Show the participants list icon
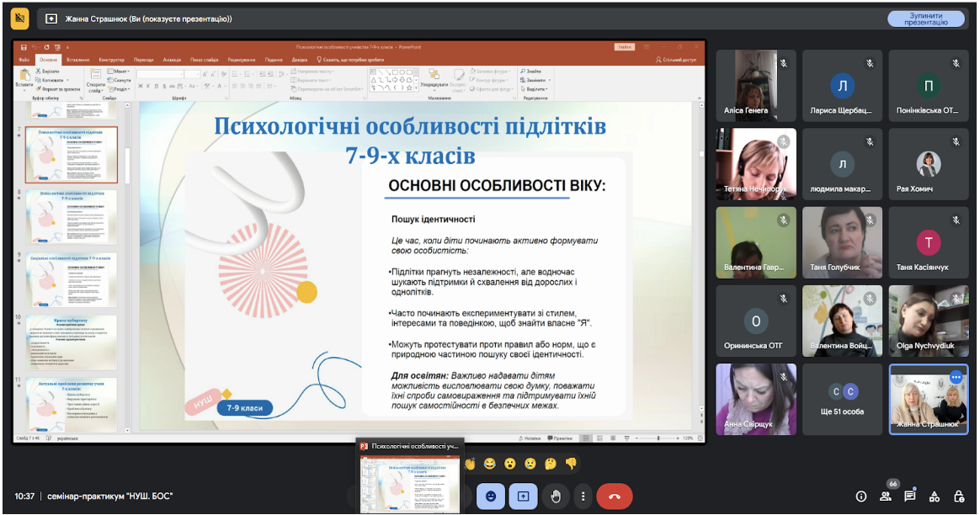Image resolution: width=980 pixels, height=515 pixels. [886, 496]
